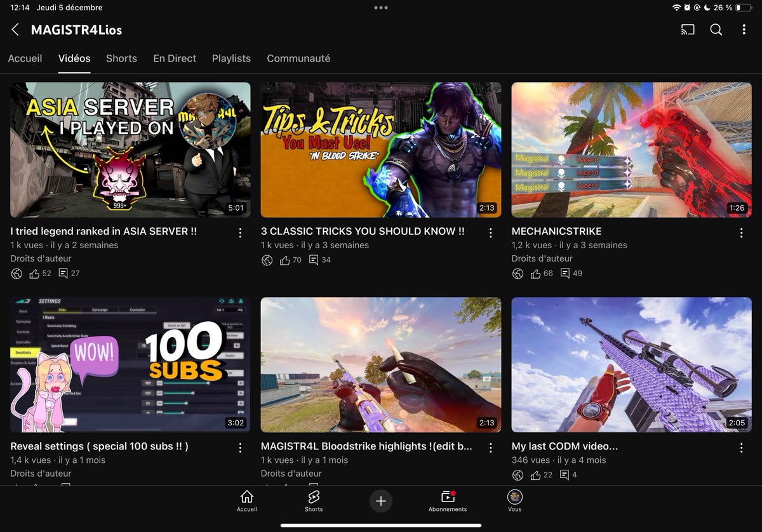This screenshot has height=532, width=762.
Task: Click 'Droits d'auteur' under Reveal settings video
Action: (x=41, y=474)
